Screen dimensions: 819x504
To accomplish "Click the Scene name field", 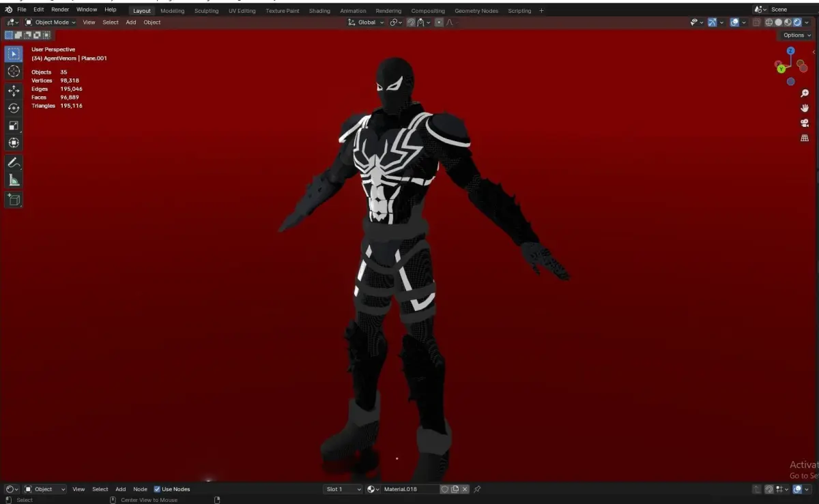I will [x=792, y=10].
